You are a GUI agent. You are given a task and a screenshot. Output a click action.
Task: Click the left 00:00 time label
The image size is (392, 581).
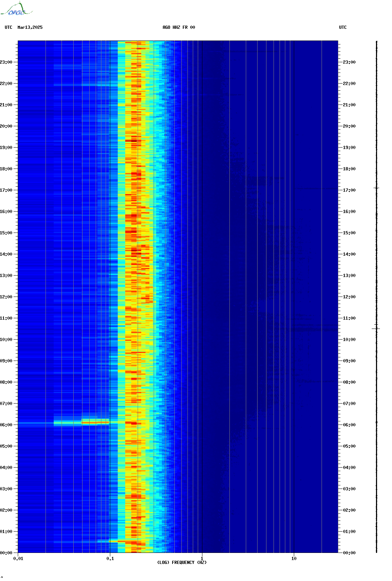6,553
